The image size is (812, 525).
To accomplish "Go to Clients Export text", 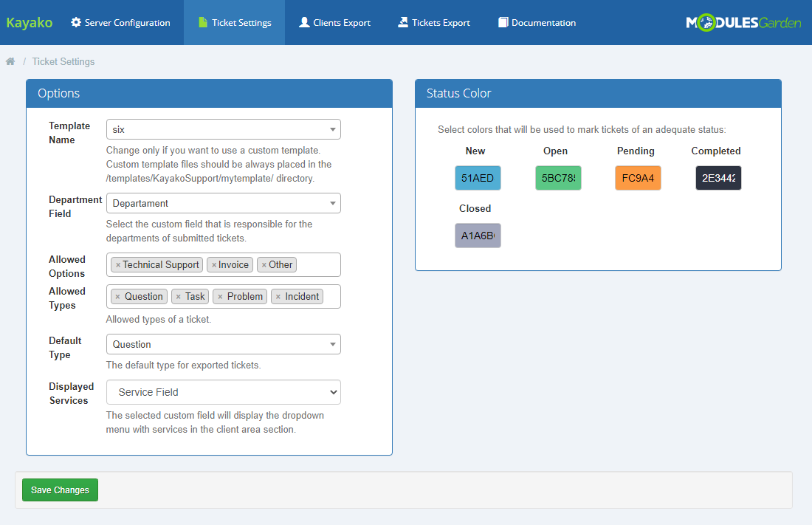I will (342, 22).
